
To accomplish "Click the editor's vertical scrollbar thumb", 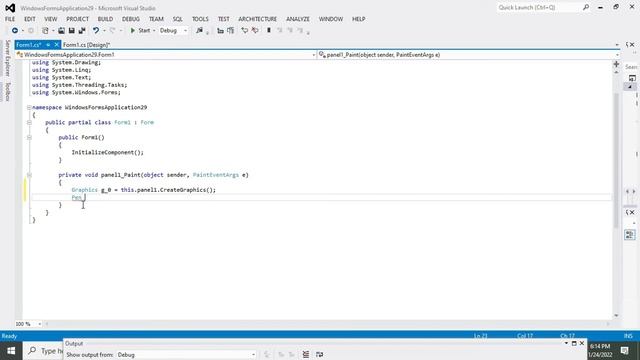I will click(616, 159).
